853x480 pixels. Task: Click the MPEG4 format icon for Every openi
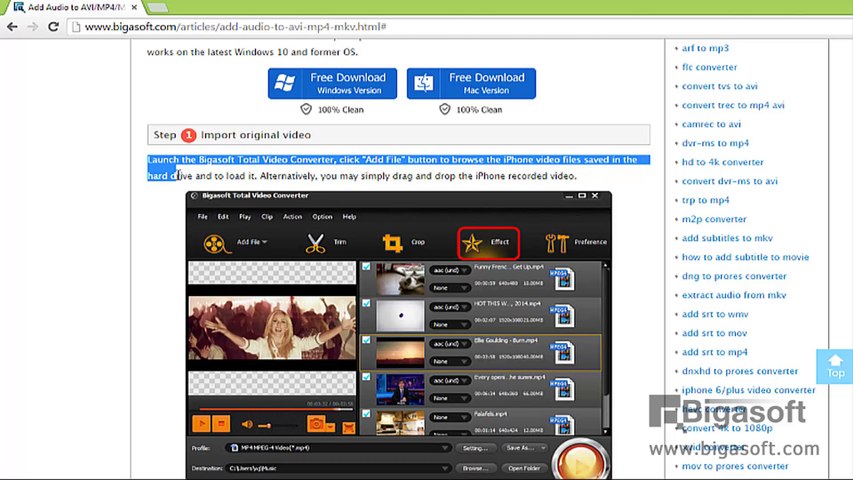pyautogui.click(x=562, y=389)
